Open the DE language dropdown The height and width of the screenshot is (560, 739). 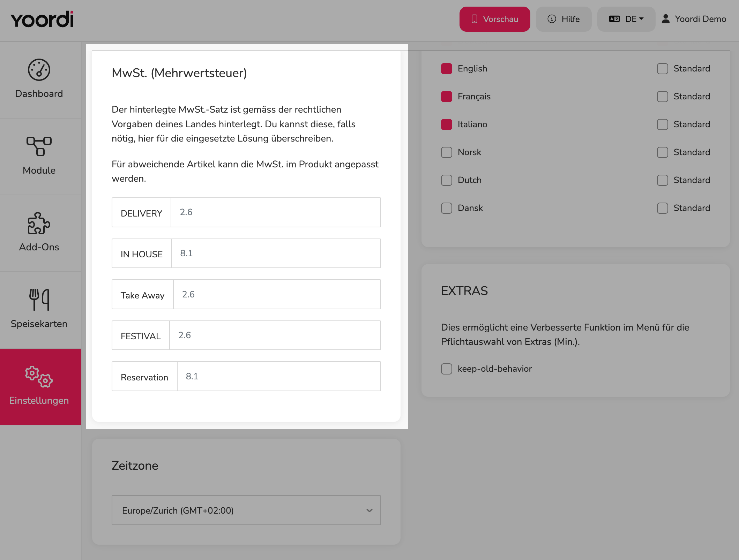(626, 19)
